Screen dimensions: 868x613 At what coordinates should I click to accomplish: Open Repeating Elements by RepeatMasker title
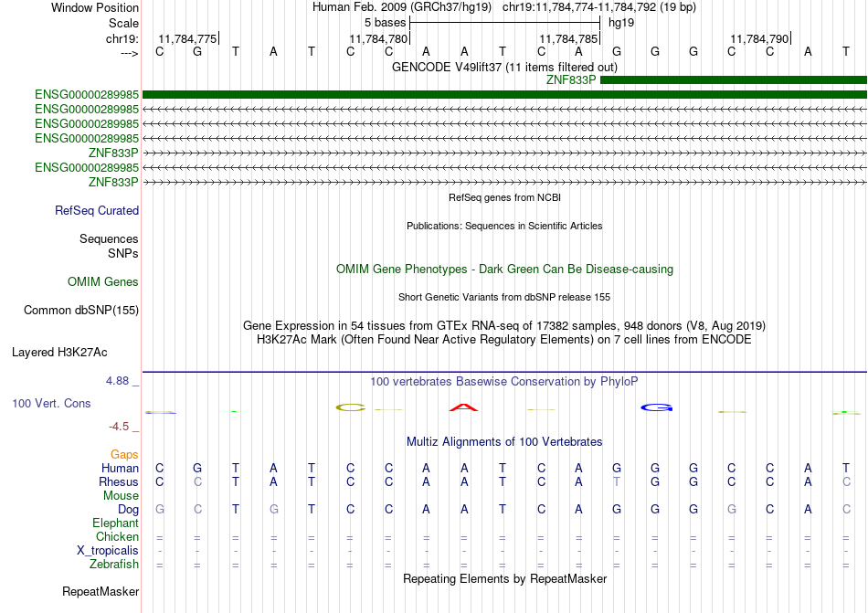504,578
